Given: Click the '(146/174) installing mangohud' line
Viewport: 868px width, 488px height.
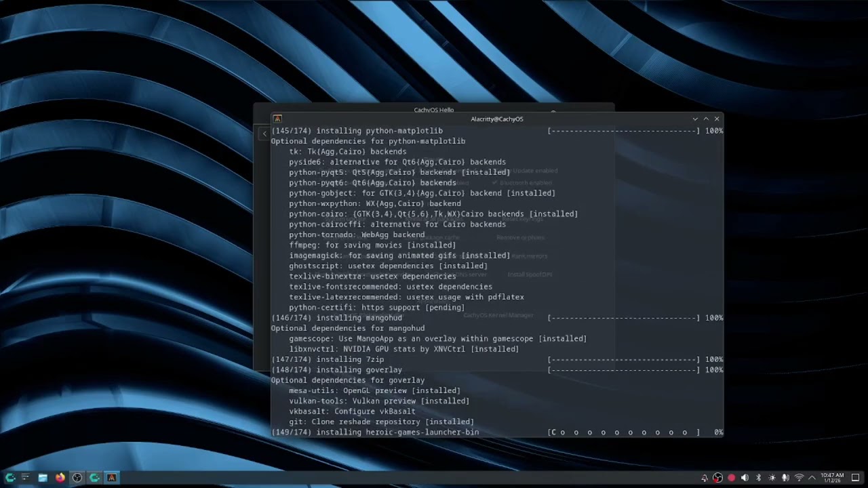Looking at the screenshot, I should [336, 318].
